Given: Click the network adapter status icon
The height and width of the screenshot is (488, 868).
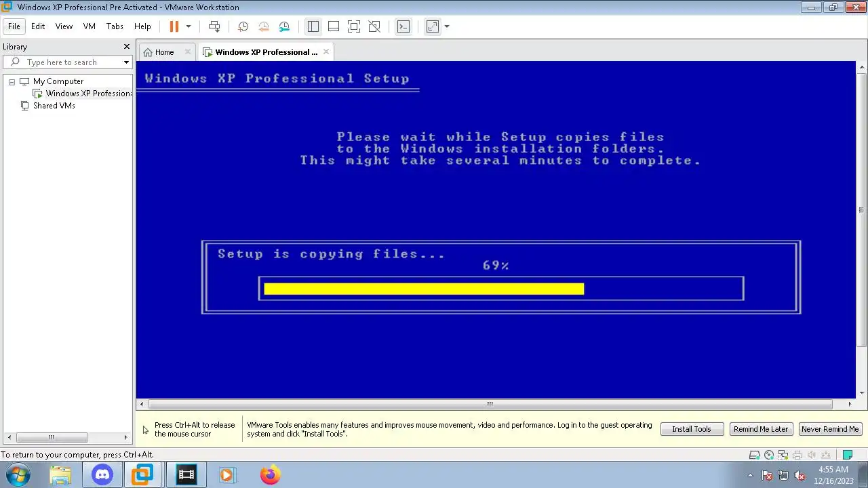Looking at the screenshot, I should point(783,455).
